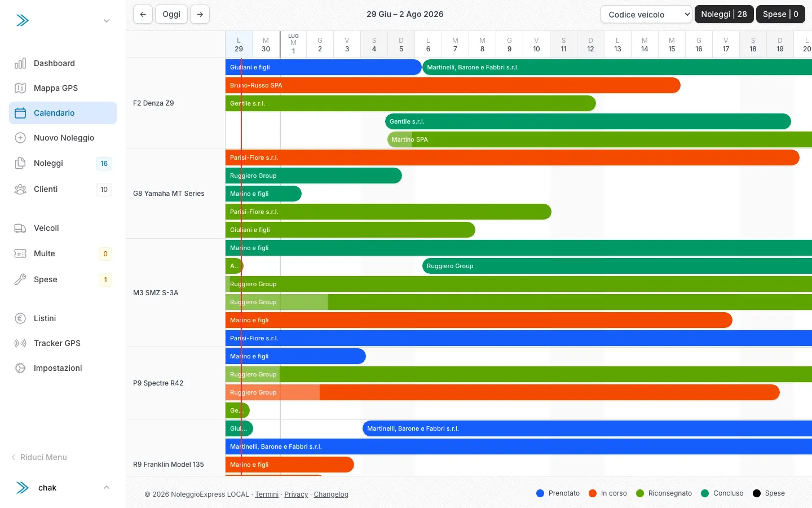Open the Changelog link in footer

[331, 494]
